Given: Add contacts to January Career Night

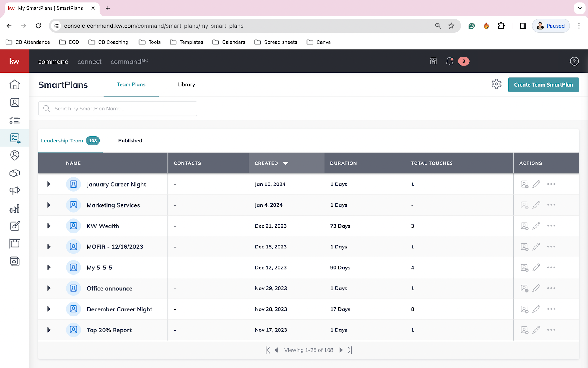Looking at the screenshot, I should (524, 184).
